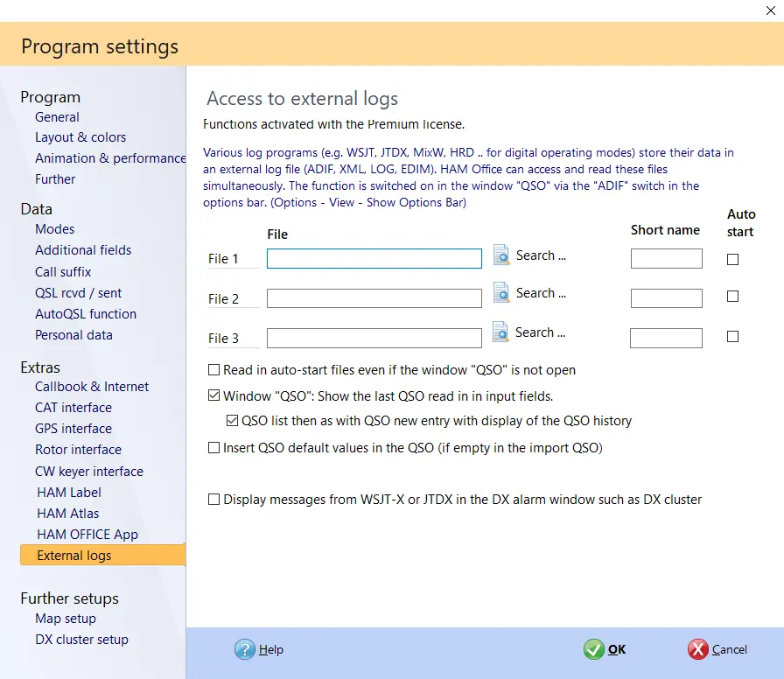The width and height of the screenshot is (784, 679).
Task: Open GPS interface settings
Action: coord(73,429)
